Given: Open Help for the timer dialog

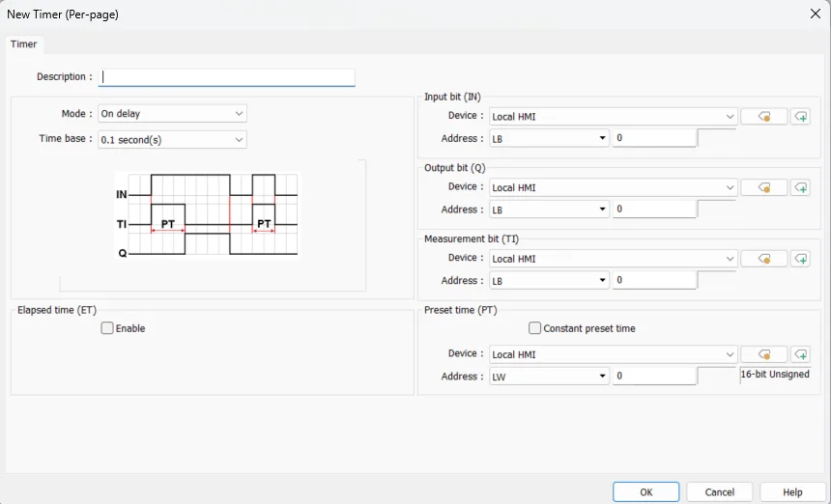Looking at the screenshot, I should point(792,491).
